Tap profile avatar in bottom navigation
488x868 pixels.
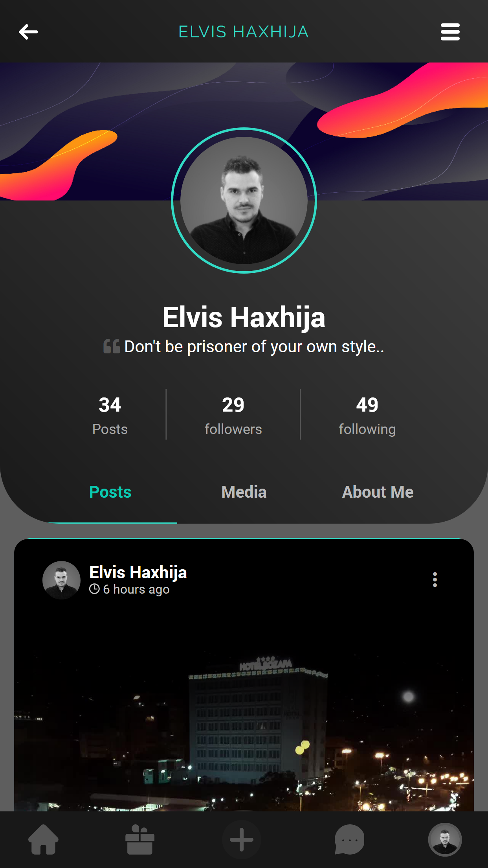[x=445, y=839]
